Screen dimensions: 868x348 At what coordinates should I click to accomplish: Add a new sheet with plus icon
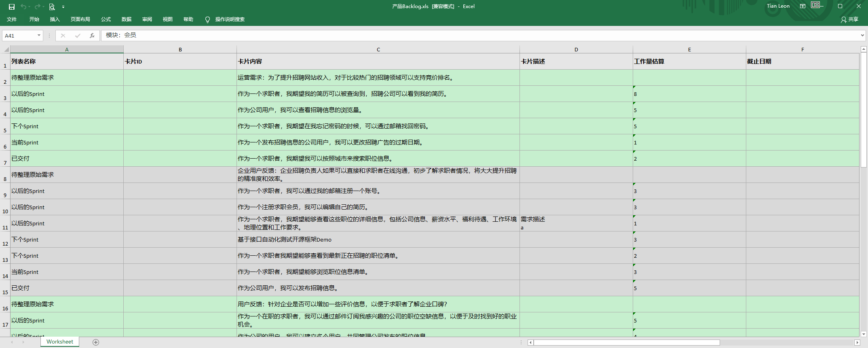[96, 342]
